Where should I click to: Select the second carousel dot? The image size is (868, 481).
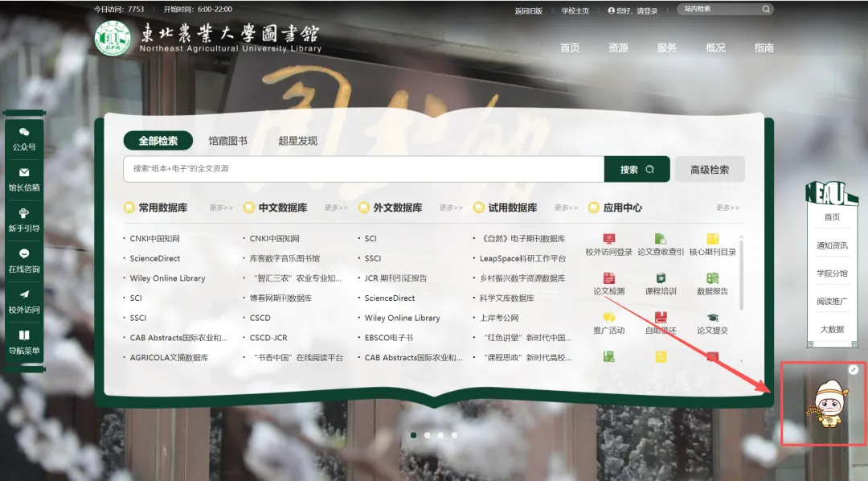pos(427,436)
